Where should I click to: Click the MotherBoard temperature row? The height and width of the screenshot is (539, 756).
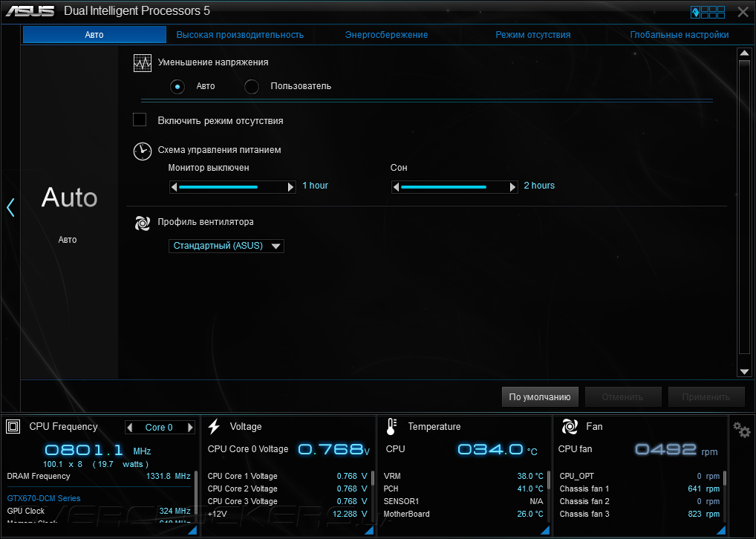coord(463,514)
